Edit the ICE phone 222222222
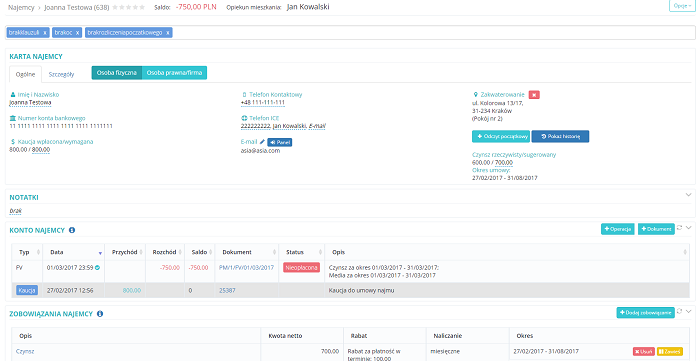The width and height of the screenshot is (700, 361). [255, 126]
